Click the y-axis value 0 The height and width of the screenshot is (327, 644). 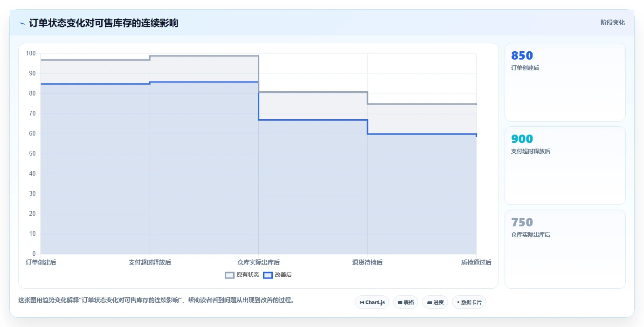click(x=34, y=254)
